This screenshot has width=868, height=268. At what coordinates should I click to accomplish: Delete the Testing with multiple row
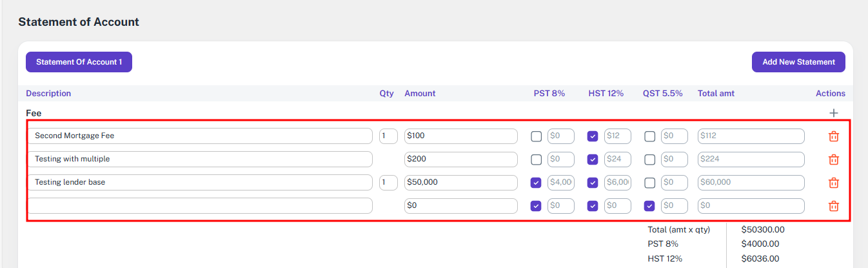tap(833, 160)
